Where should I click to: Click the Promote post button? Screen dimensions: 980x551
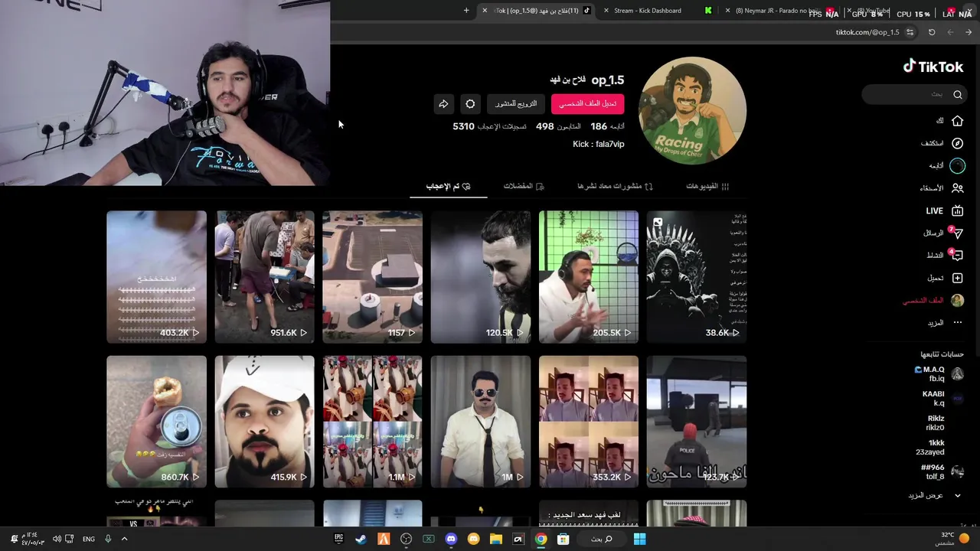click(516, 104)
